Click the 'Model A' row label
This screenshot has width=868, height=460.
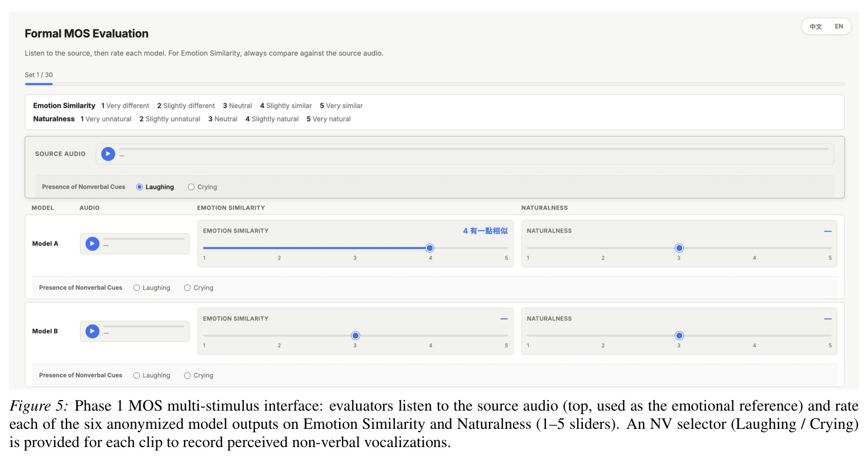pyautogui.click(x=45, y=244)
